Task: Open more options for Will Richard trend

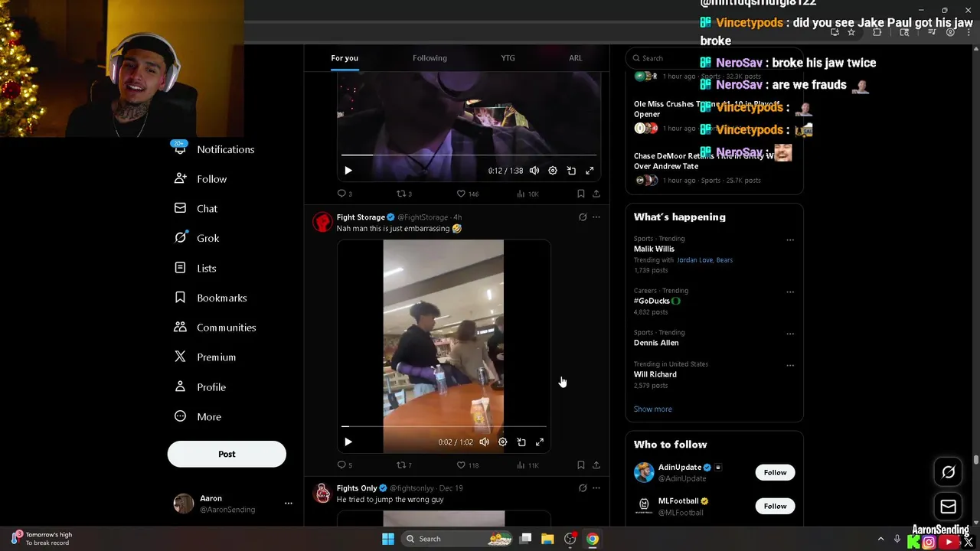Action: pos(790,366)
